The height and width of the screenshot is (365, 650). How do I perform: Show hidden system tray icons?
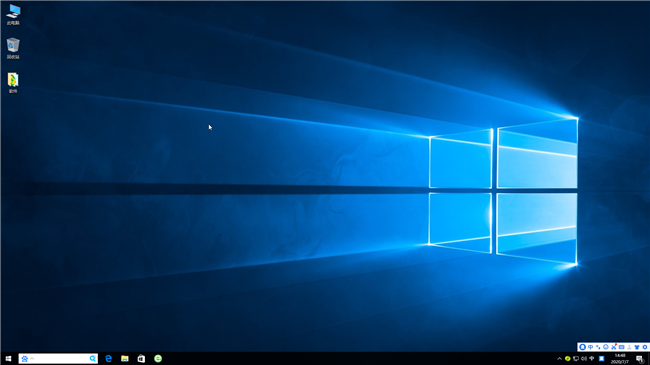(559, 359)
